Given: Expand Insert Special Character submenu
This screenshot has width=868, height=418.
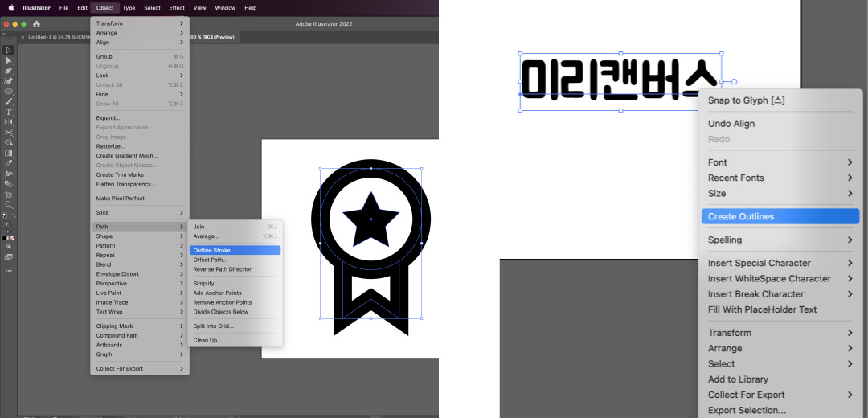Looking at the screenshot, I should coord(780,263).
